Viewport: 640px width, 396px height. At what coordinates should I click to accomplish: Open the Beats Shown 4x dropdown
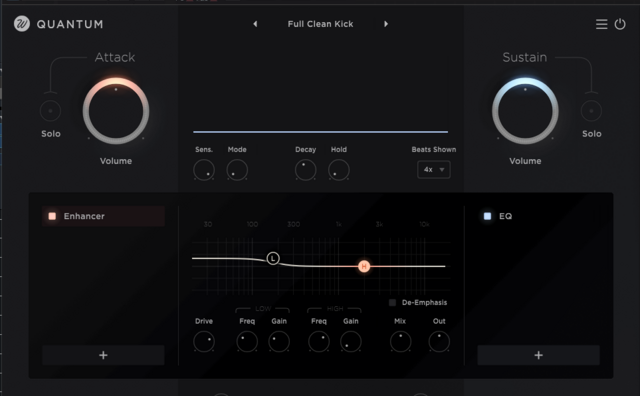point(433,169)
